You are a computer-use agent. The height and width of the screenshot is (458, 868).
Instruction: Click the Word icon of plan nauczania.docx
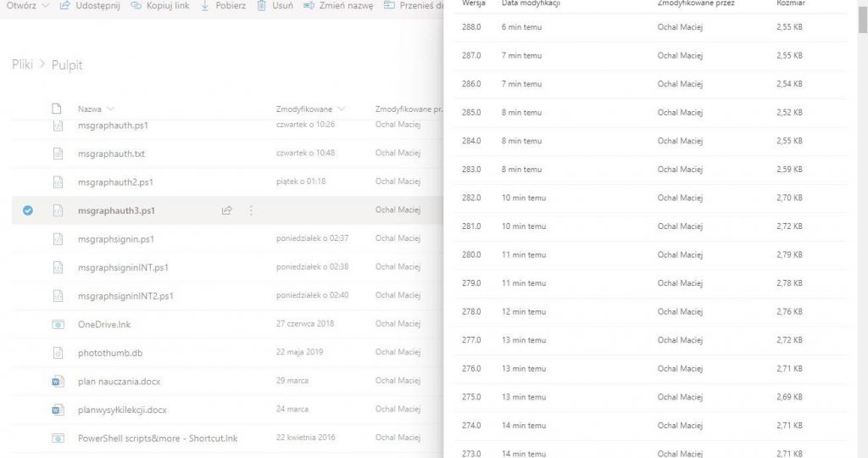(x=58, y=381)
